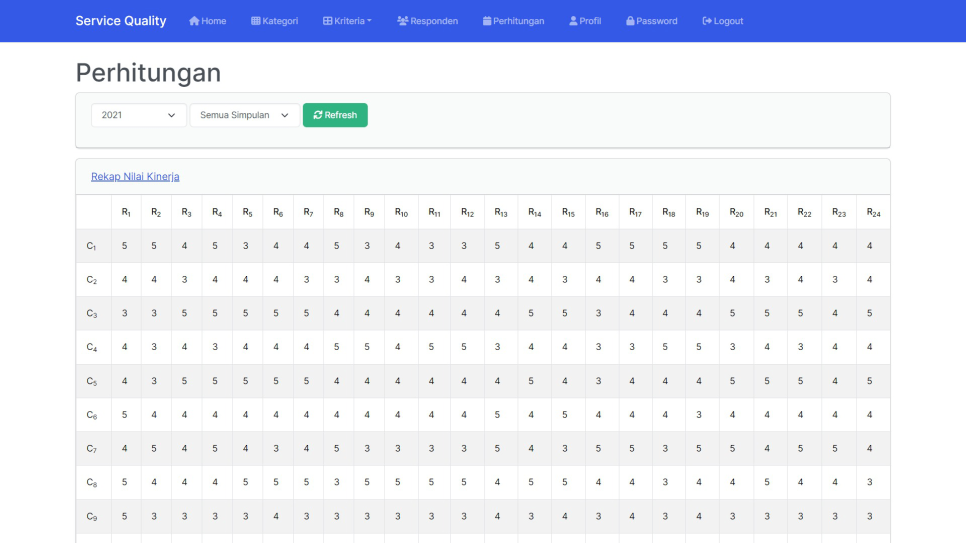
Task: Open the Kategori menu item
Action: pyautogui.click(x=275, y=21)
